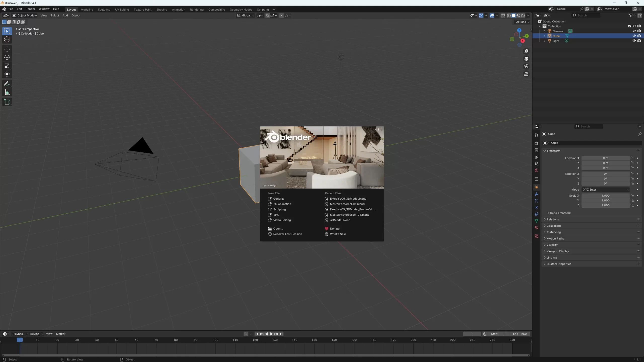Open the Object Constraints properties tab
Screen dimensions: 644x362
point(536,214)
